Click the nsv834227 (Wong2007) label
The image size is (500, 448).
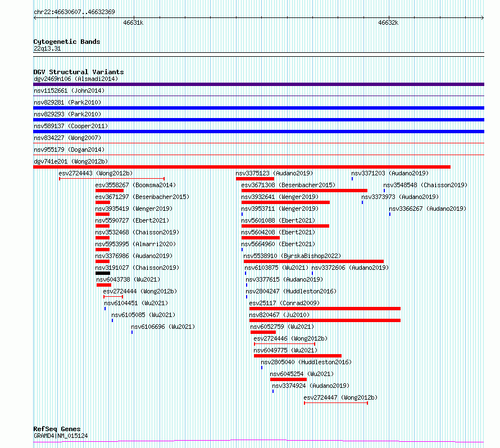(67, 138)
